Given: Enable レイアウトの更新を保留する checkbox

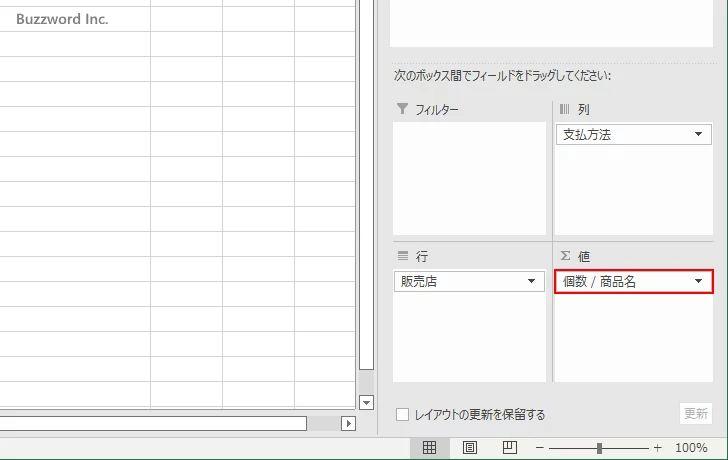Looking at the screenshot, I should coord(403,415).
